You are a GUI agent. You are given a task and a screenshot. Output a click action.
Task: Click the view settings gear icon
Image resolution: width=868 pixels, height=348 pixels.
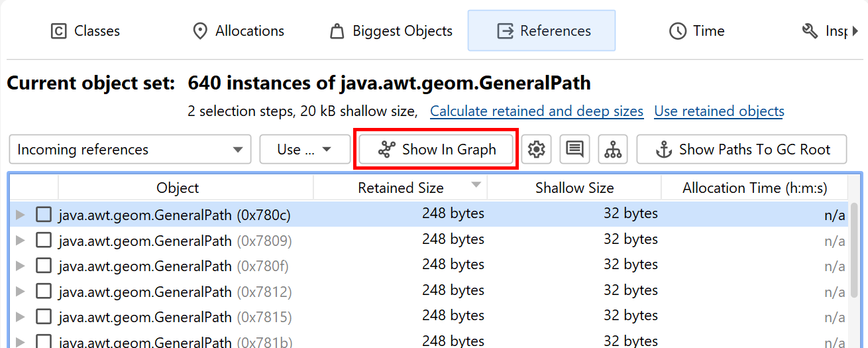pyautogui.click(x=536, y=150)
